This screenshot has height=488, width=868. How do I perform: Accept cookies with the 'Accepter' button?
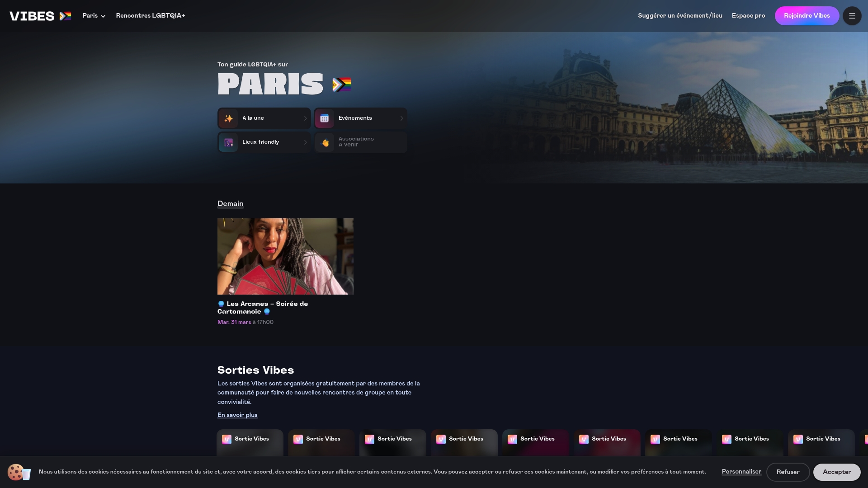pyautogui.click(x=837, y=472)
